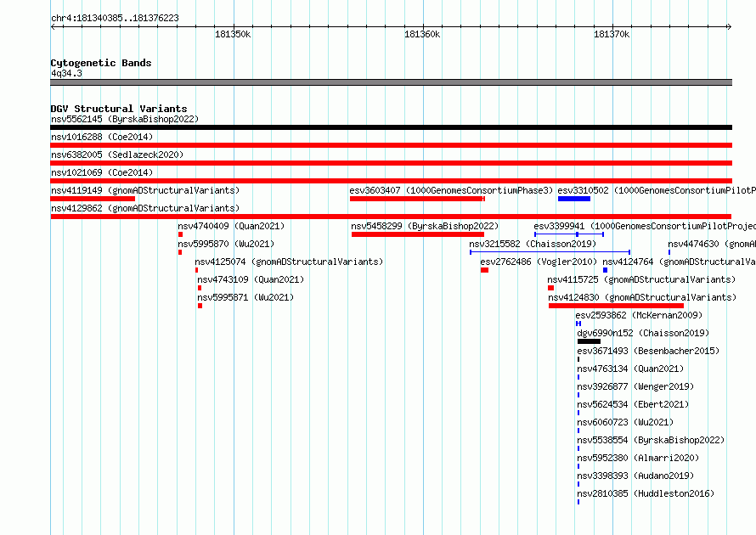Click the red block under esv2762486
756x535 pixels.
coord(484,270)
